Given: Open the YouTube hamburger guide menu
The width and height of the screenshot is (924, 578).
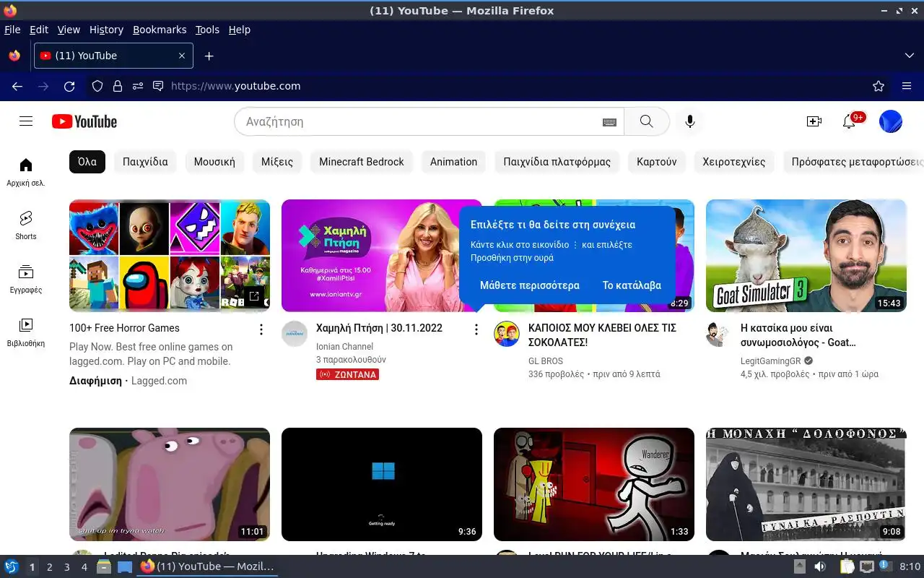Looking at the screenshot, I should pyautogui.click(x=26, y=121).
